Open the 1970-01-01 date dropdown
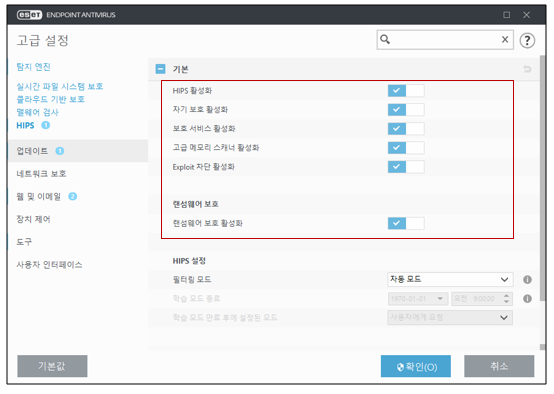Viewport: 554px width, 394px height. (x=418, y=299)
